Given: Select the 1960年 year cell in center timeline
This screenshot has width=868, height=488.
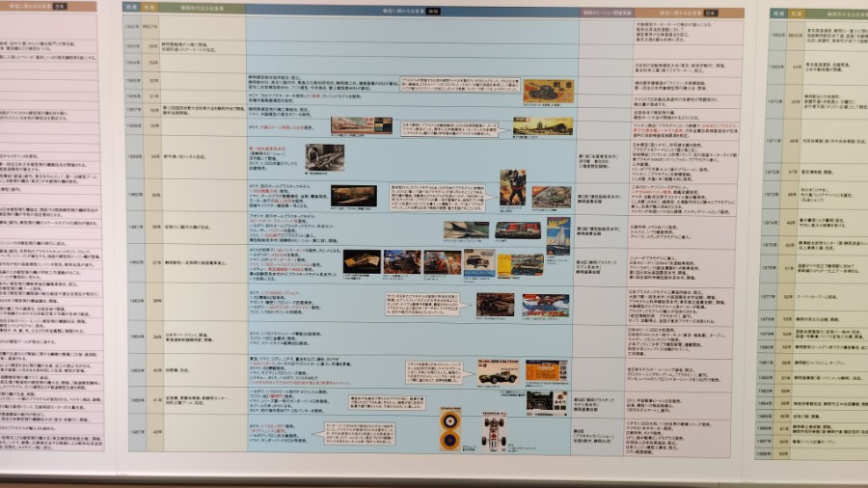Looking at the screenshot, I should tap(135, 194).
